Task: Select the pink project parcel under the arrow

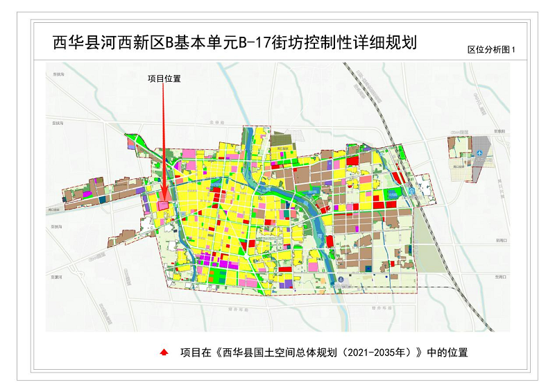Action: 164,205
